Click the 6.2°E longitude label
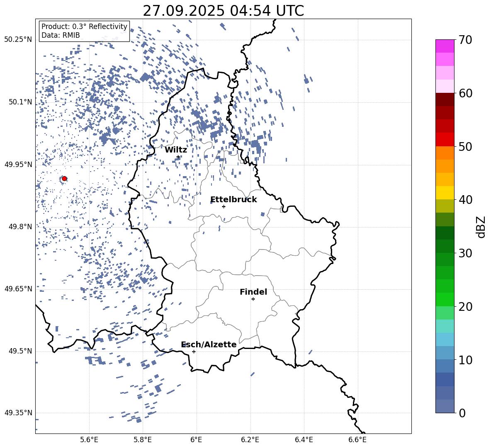The height and width of the screenshot is (448, 491). [x=250, y=440]
